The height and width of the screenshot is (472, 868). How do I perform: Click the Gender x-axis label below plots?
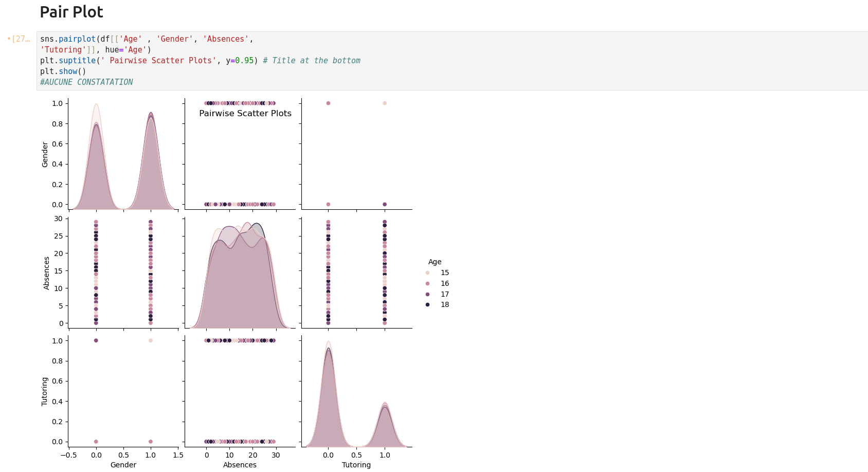coord(123,465)
